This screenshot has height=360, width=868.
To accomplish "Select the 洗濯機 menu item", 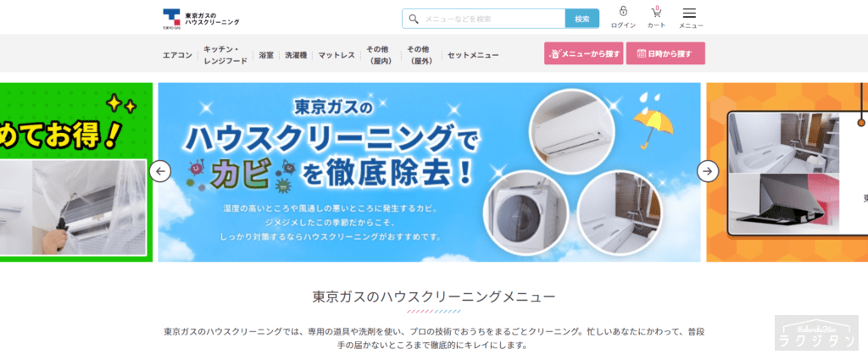I will tap(296, 55).
